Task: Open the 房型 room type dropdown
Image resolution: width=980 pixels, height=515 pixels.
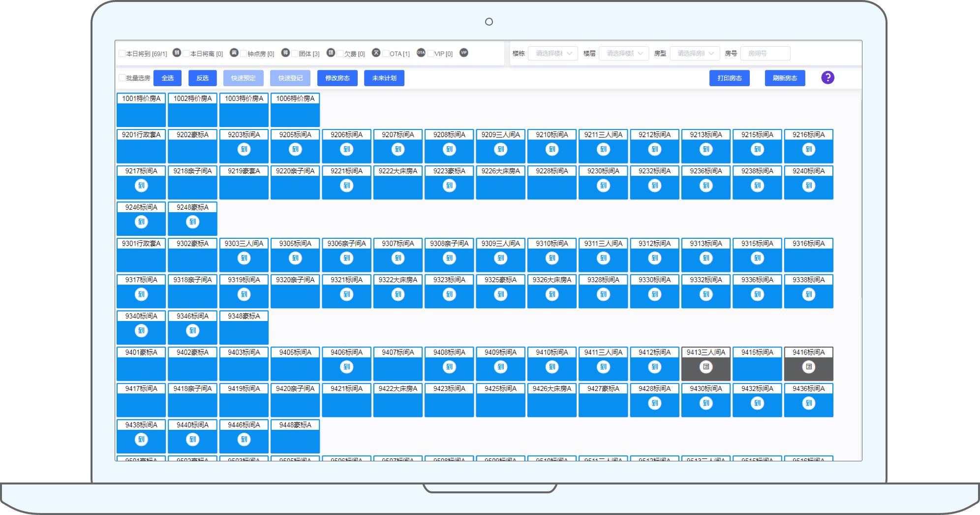Action: [695, 54]
